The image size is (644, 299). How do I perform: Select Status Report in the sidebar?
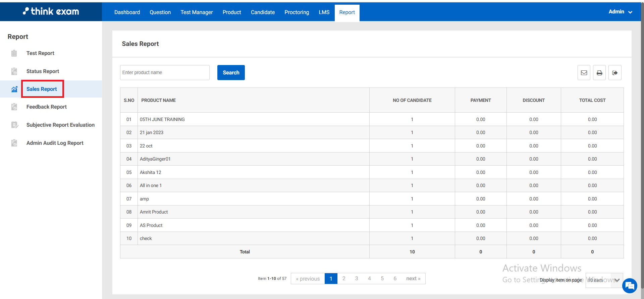[x=43, y=71]
